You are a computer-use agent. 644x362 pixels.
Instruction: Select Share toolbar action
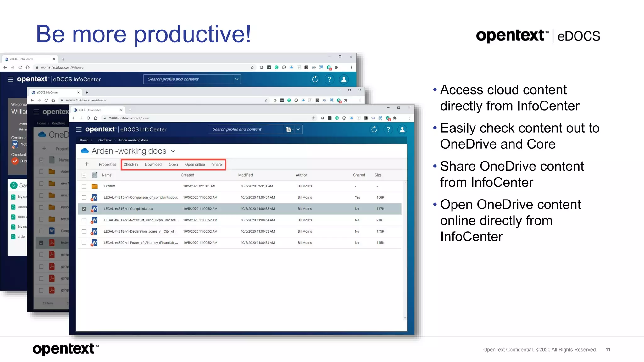pos(217,164)
